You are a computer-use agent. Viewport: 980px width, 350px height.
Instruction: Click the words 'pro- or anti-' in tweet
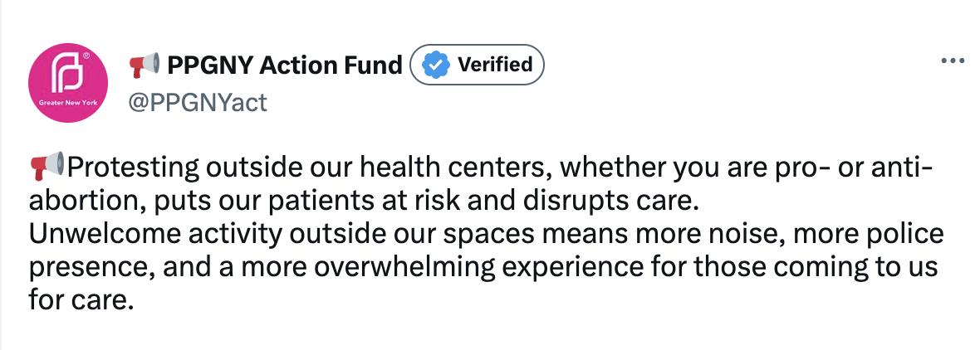click(864, 168)
